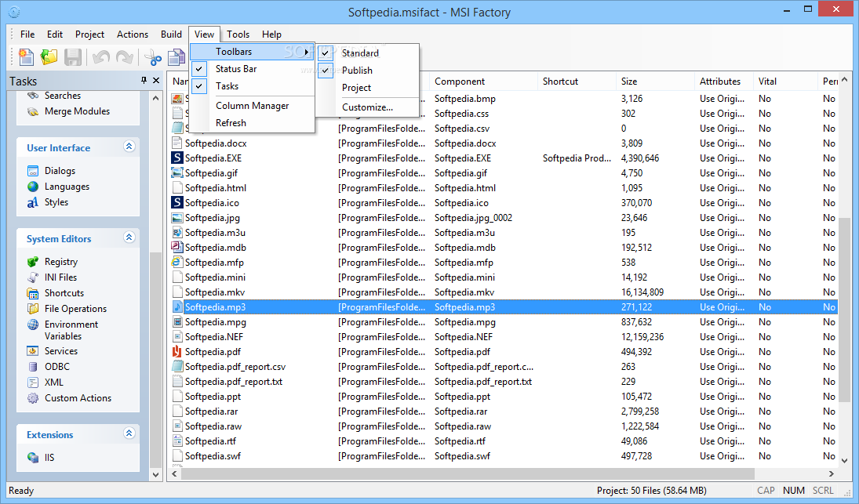The image size is (859, 504).
Task: Click the Copy toolbar icon
Action: pos(177,57)
